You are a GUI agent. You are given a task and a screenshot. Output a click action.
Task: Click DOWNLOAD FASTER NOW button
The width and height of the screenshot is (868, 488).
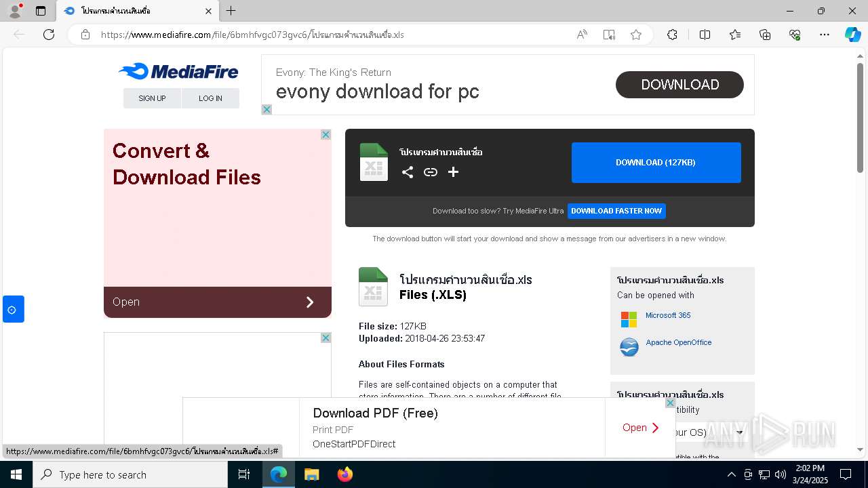coord(616,211)
